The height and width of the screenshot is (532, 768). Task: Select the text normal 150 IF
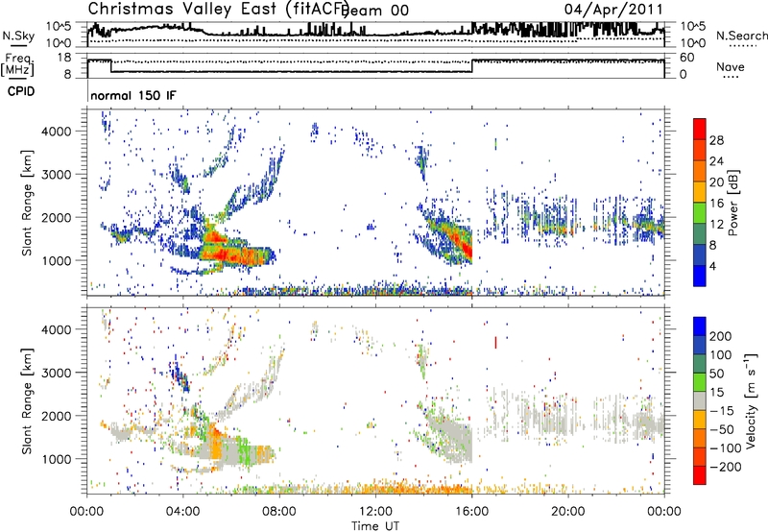(132, 95)
